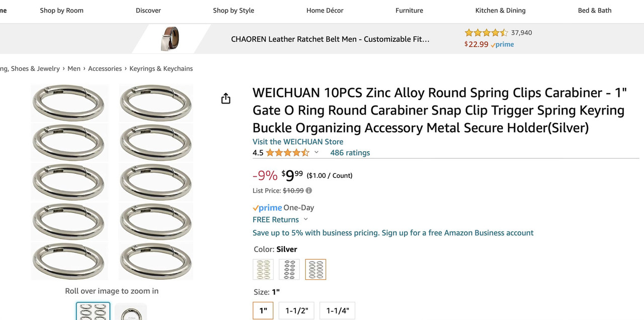The width and height of the screenshot is (644, 320).
Task: Open the 486 ratings link
Action: tap(350, 153)
